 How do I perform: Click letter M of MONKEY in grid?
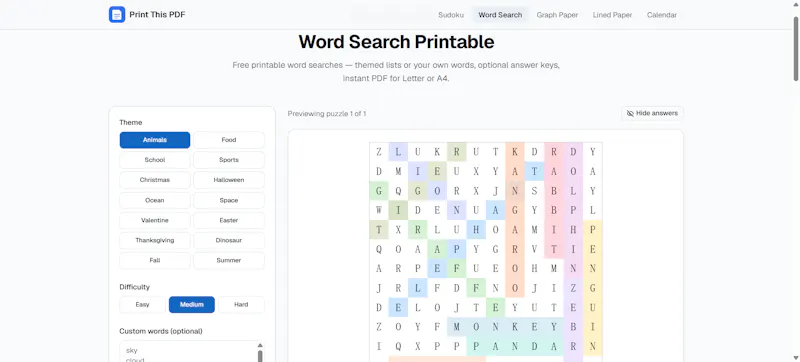457,327
